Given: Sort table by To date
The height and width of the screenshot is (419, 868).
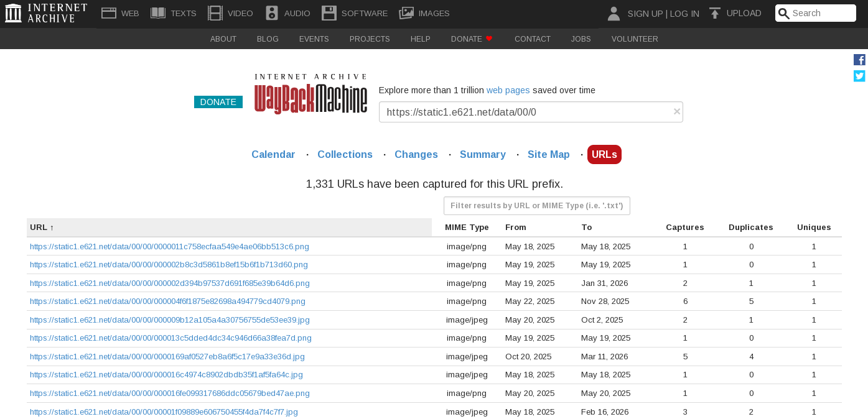Looking at the screenshot, I should point(587,228).
